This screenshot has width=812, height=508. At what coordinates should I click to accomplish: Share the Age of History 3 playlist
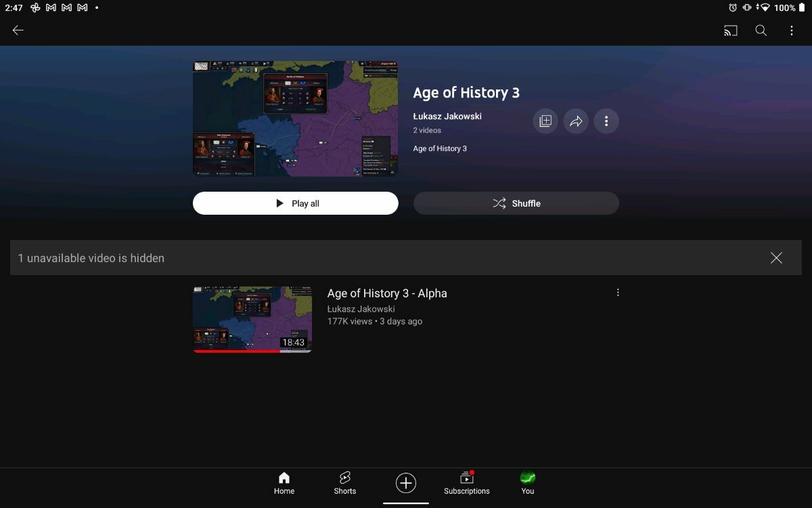[576, 121]
